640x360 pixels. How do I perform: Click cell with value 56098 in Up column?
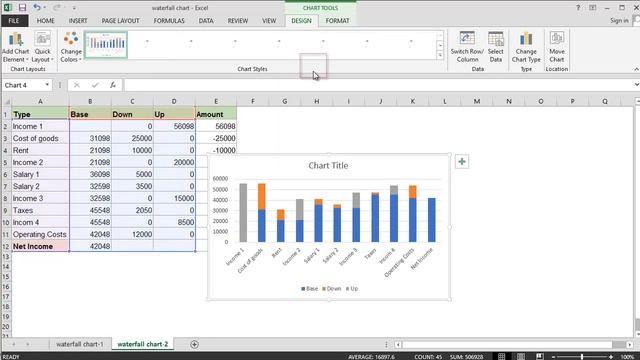coord(174,127)
